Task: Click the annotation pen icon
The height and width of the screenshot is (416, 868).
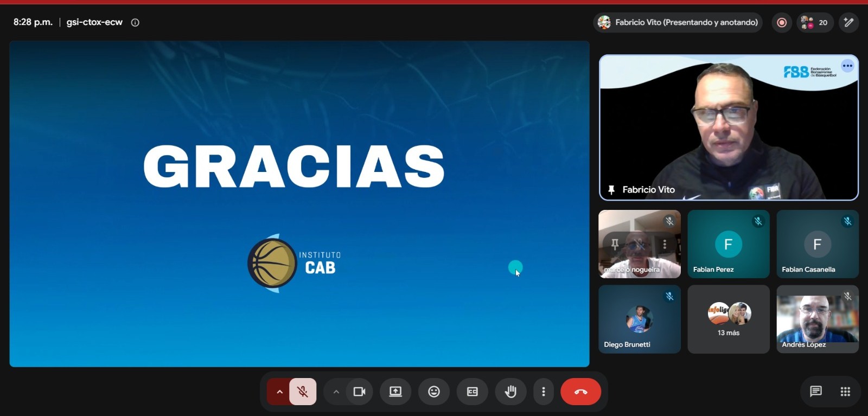Action: [848, 22]
